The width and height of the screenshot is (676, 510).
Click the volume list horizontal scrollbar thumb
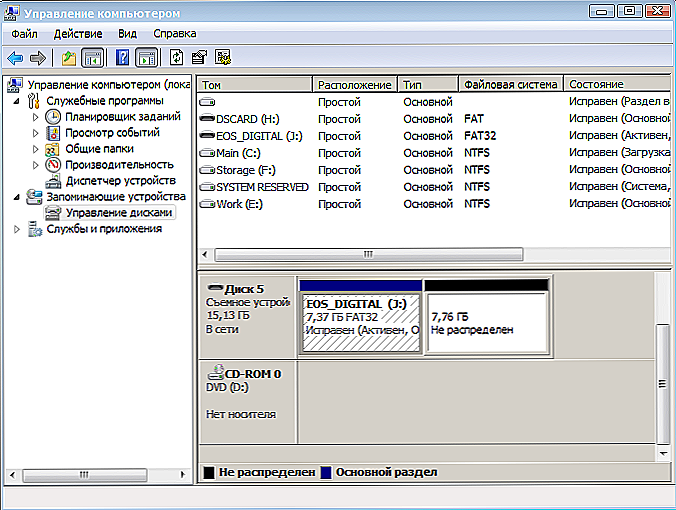pyautogui.click(x=369, y=254)
